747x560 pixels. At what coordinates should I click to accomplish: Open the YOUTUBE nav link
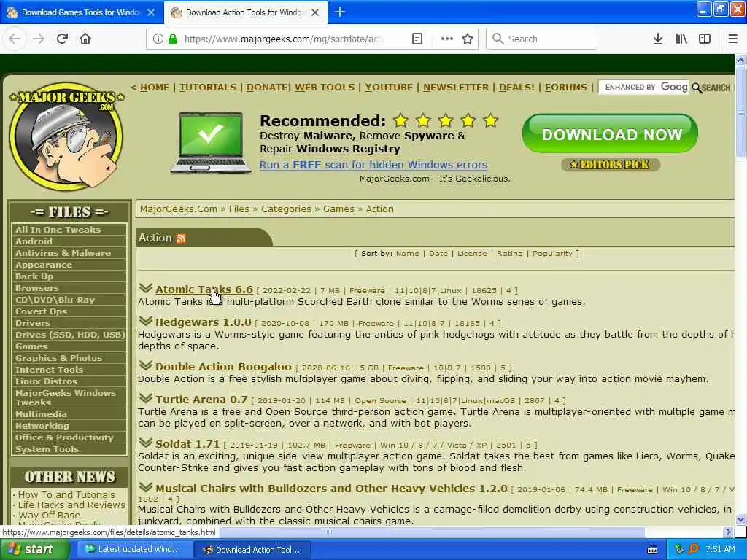pyautogui.click(x=389, y=87)
